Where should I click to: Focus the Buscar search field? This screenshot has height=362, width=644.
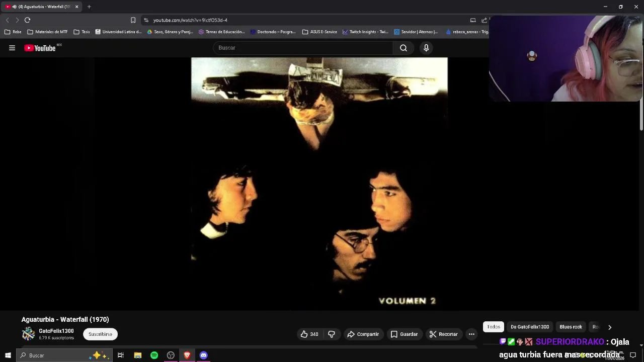tap(303, 48)
